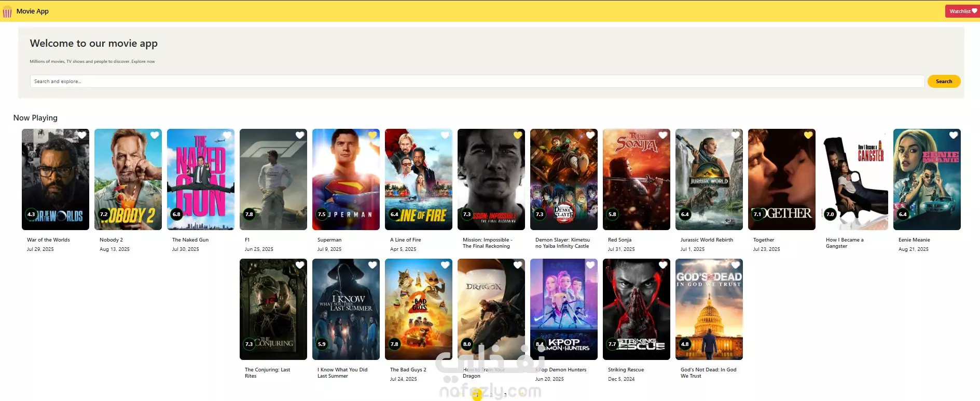
Task: Open I Know What You Did Last Summer poster
Action: point(346,310)
